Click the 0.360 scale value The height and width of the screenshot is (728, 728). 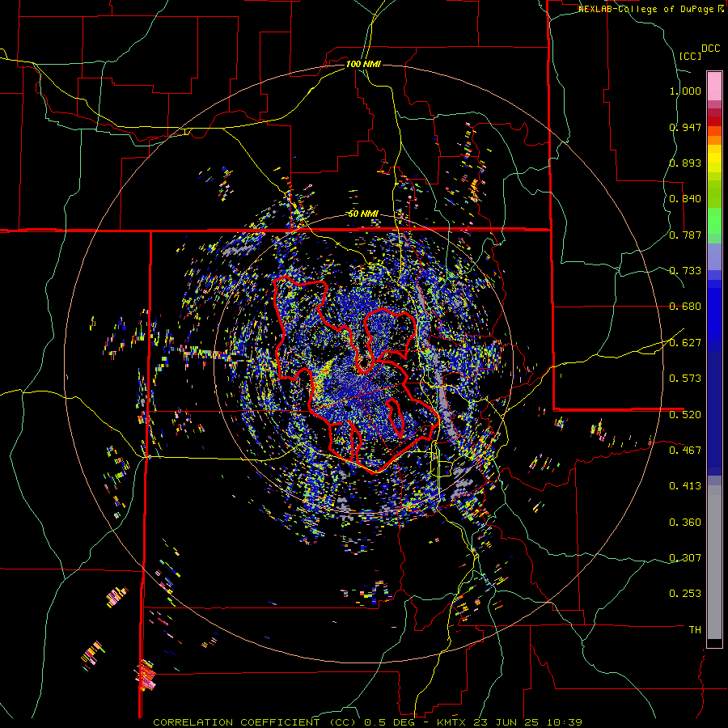point(685,523)
